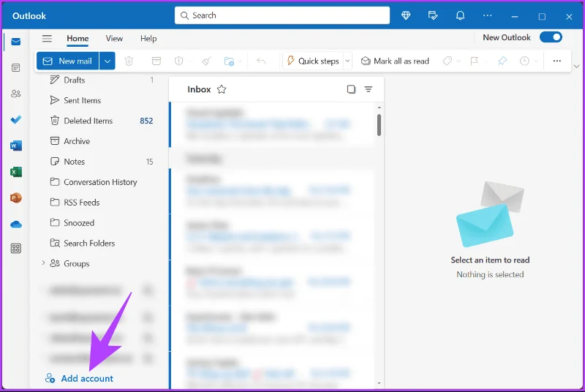
Task: Open the Inbox filter icon
Action: pyautogui.click(x=369, y=89)
